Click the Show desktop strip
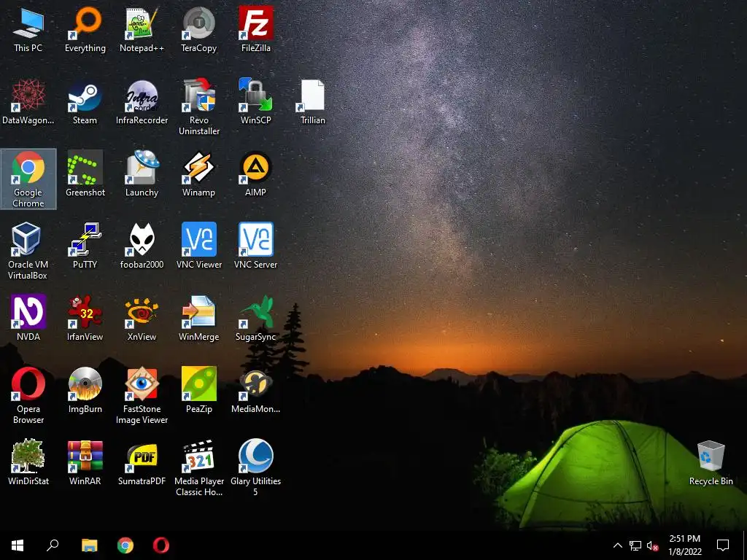Screen dimensions: 747x560 (745, 545)
